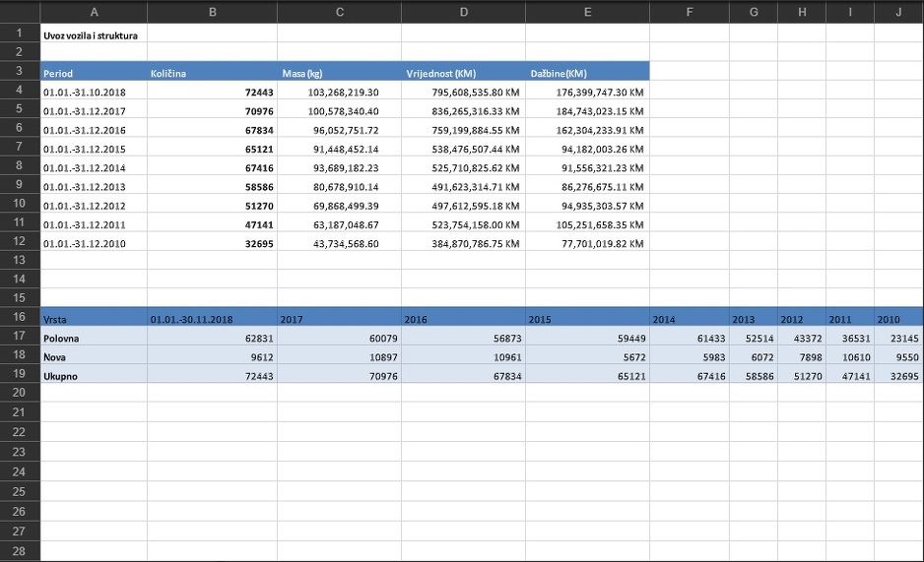The width and height of the screenshot is (924, 562).
Task: Click the 'Vrsta' header cell
Action: 94,319
